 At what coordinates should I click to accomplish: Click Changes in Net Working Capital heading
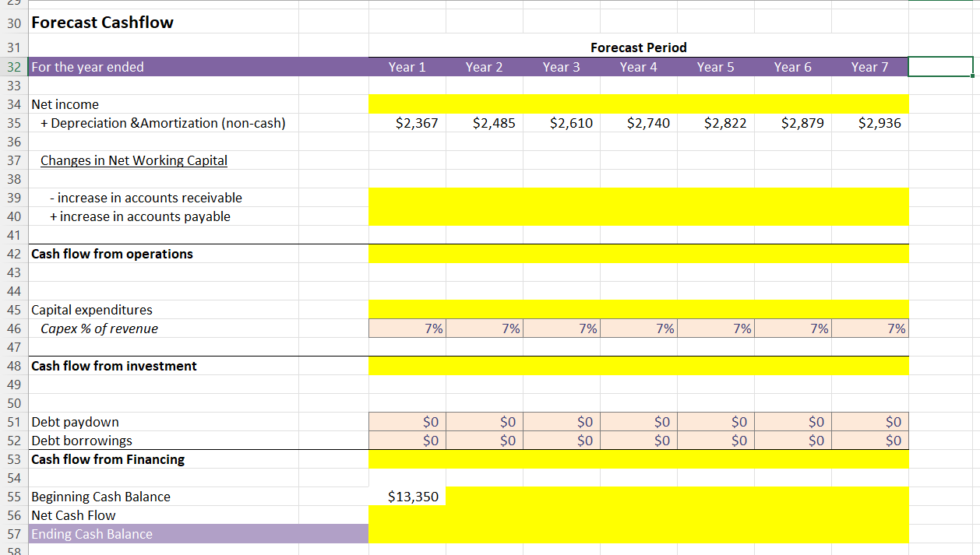[x=134, y=160]
